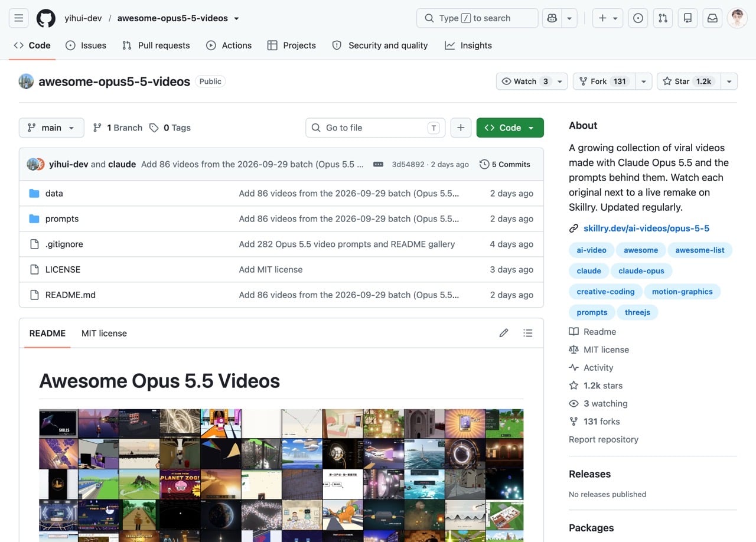This screenshot has width=756, height=542.
Task: Open README outline list icon
Action: [528, 333]
